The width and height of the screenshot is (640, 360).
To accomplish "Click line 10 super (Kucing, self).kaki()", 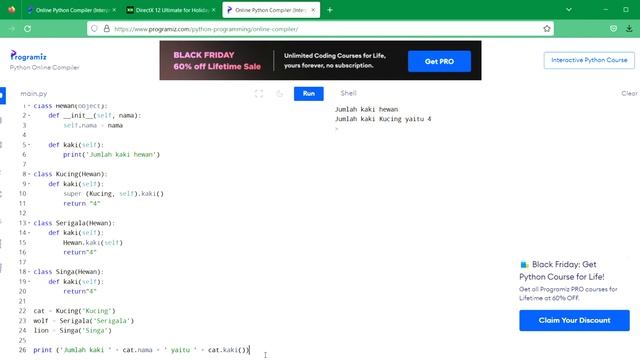I will click(113, 193).
